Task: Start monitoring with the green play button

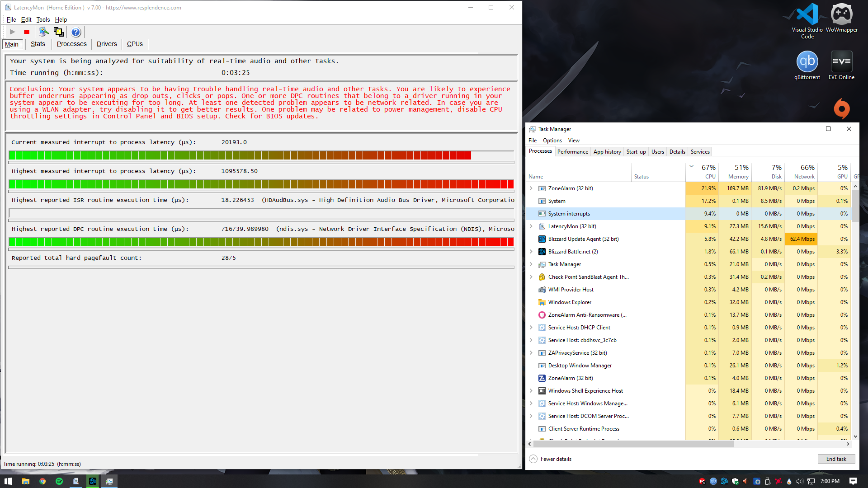Action: coord(13,32)
